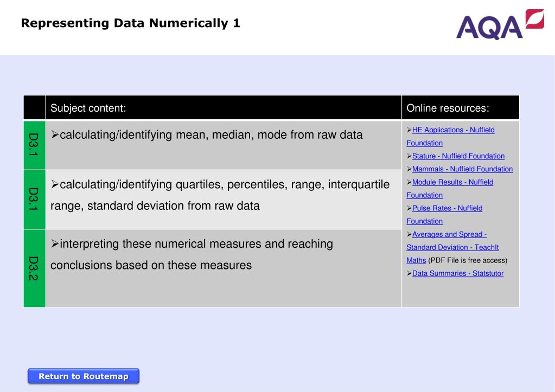This screenshot has width=555, height=392.
Task: Follow the Data Summaries - Statstutor link
Action: click(457, 273)
